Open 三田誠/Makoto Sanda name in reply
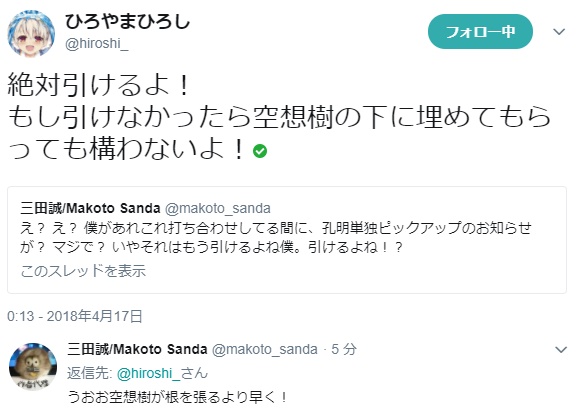This screenshot has width=576, height=414. 137,349
